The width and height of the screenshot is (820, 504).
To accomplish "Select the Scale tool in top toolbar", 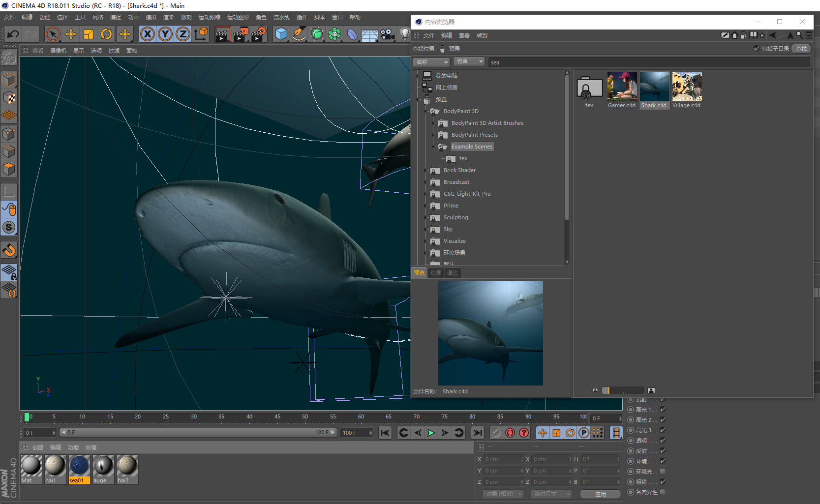I will point(89,34).
